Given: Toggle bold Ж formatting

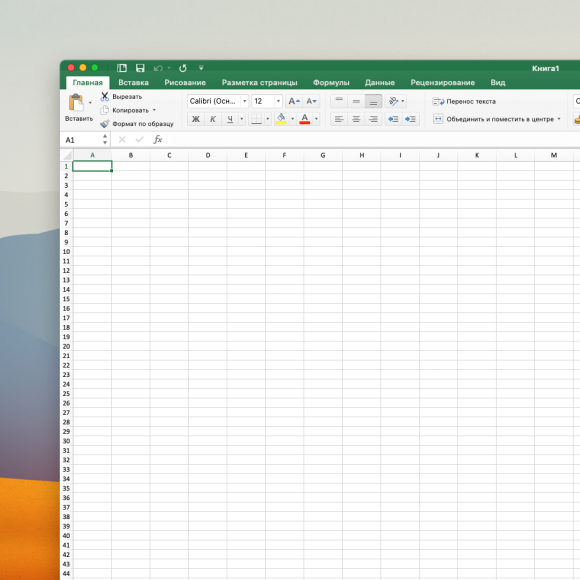Looking at the screenshot, I should coord(196,119).
